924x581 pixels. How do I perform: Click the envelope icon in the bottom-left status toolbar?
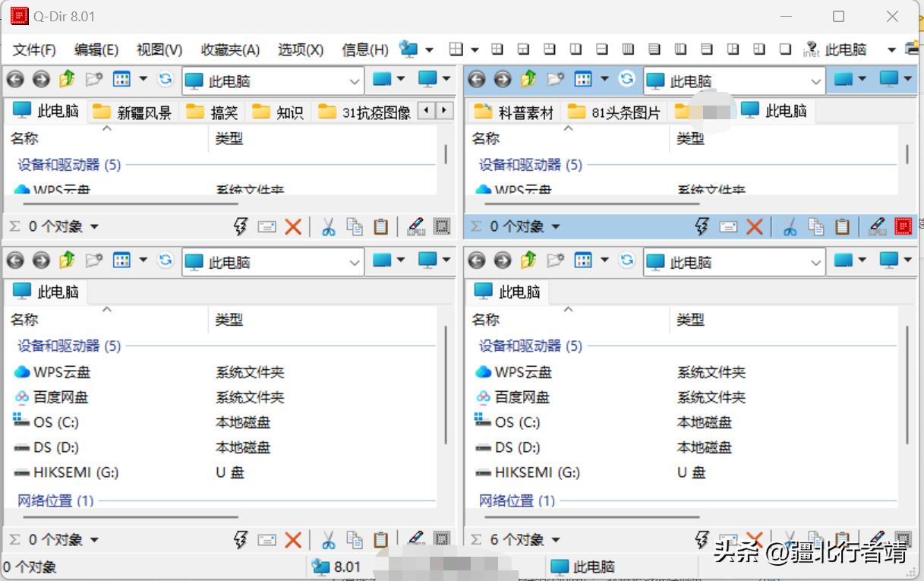coord(266,539)
